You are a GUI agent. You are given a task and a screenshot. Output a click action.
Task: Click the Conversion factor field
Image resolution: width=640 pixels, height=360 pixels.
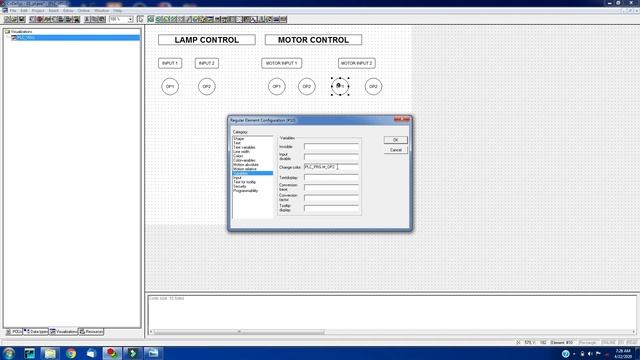click(x=331, y=198)
